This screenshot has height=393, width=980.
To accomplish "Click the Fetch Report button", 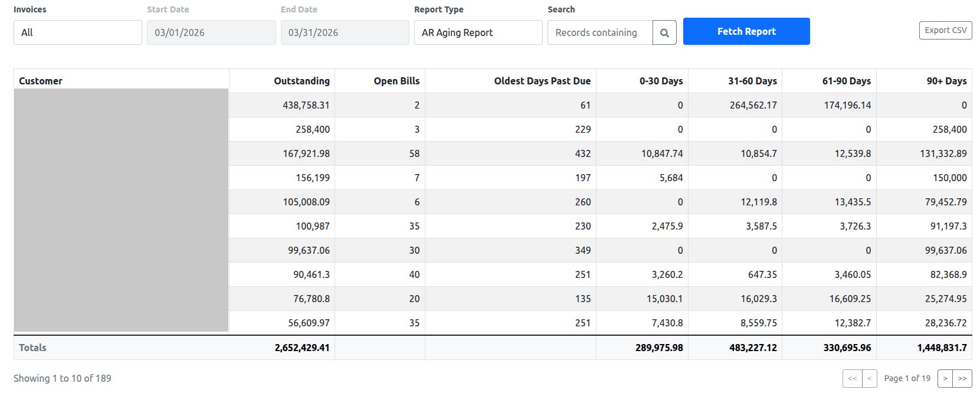I will [x=746, y=31].
